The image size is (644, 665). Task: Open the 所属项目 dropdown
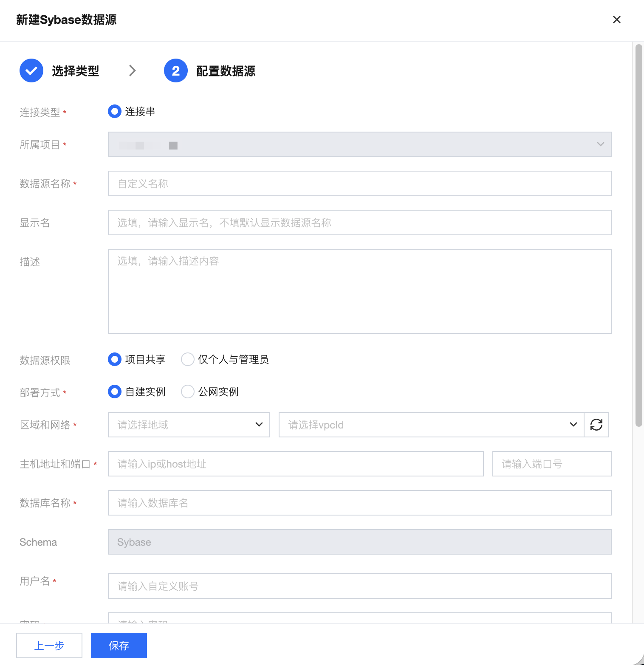pos(360,144)
